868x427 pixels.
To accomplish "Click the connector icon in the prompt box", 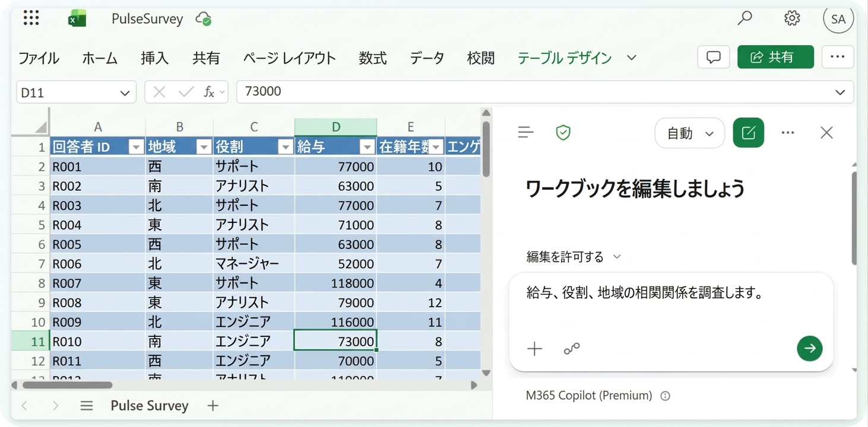I will [x=572, y=349].
